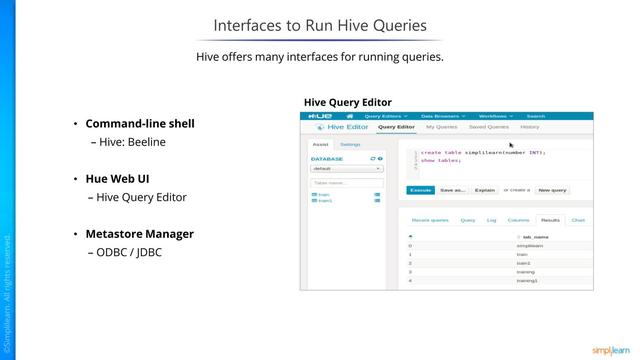
Task: Click the preview icon beside the train table
Action: tap(377, 195)
